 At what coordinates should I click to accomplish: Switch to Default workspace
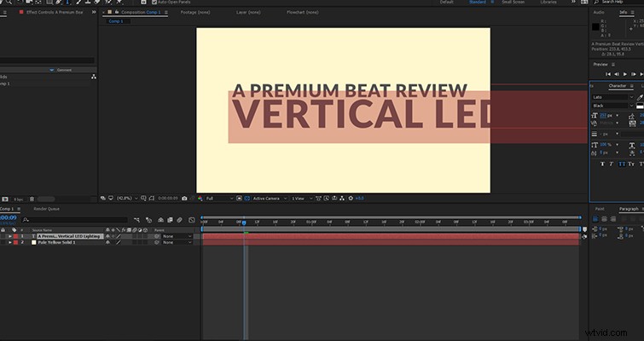446,2
